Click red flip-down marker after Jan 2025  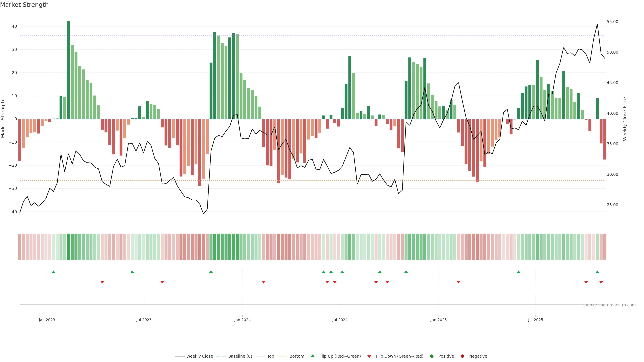click(x=459, y=282)
